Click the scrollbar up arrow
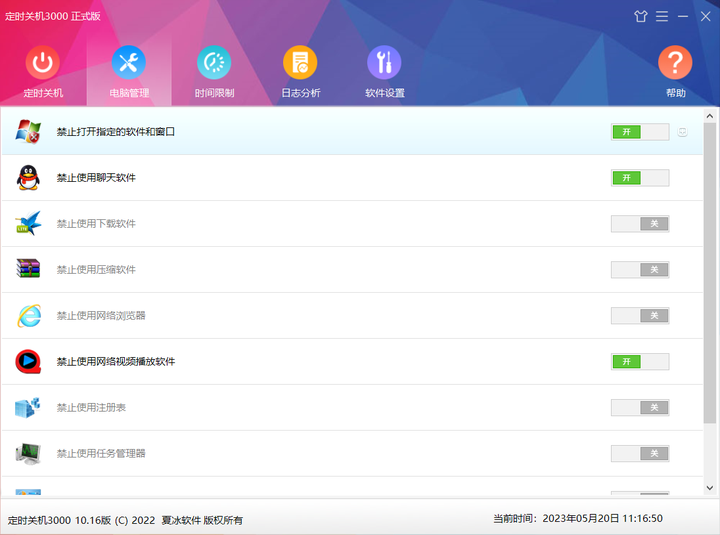 coord(709,116)
